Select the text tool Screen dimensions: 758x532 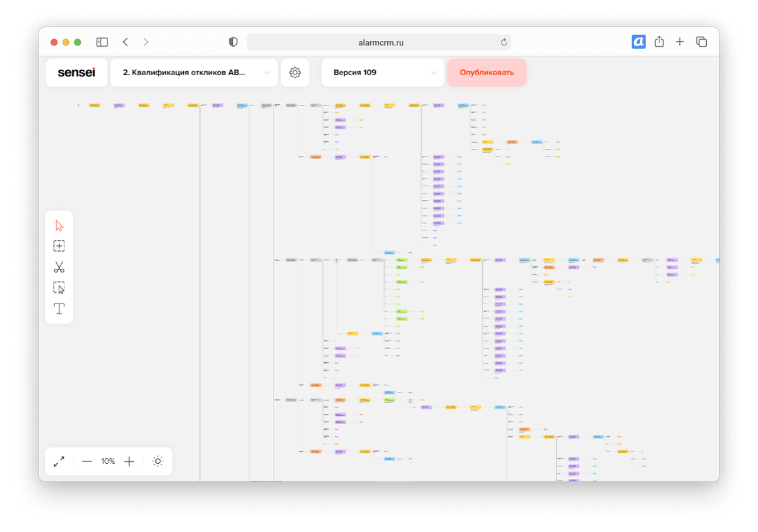[x=59, y=309]
